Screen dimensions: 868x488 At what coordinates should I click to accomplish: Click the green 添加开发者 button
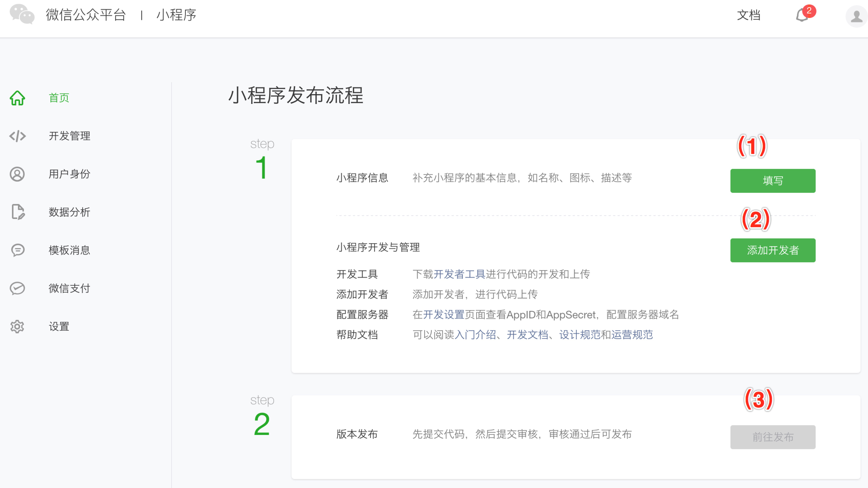click(773, 250)
